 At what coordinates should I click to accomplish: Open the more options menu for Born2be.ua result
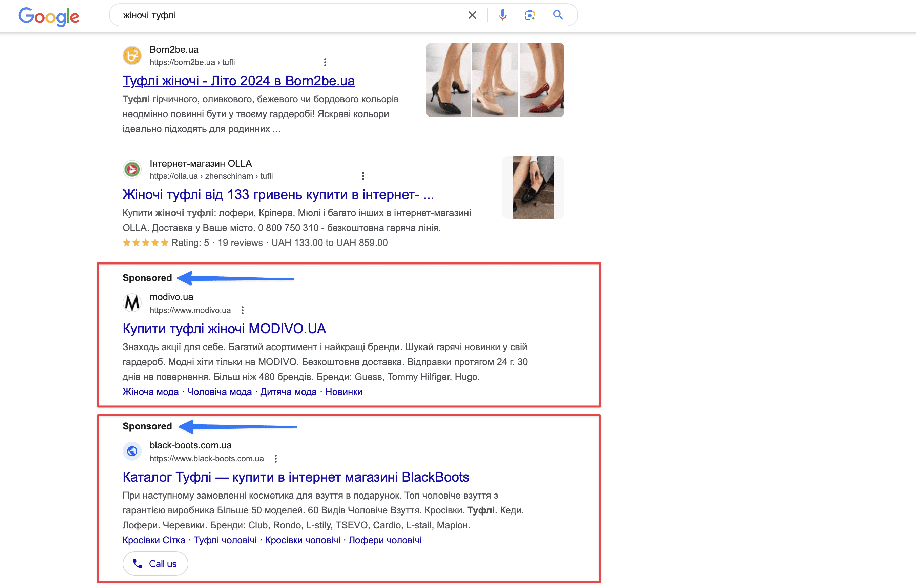pyautogui.click(x=325, y=62)
